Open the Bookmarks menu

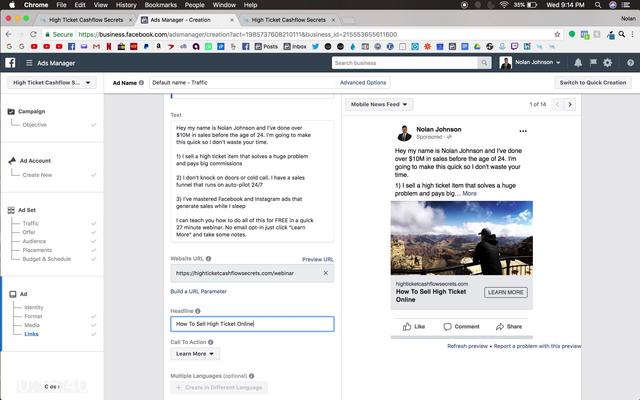(x=161, y=5)
